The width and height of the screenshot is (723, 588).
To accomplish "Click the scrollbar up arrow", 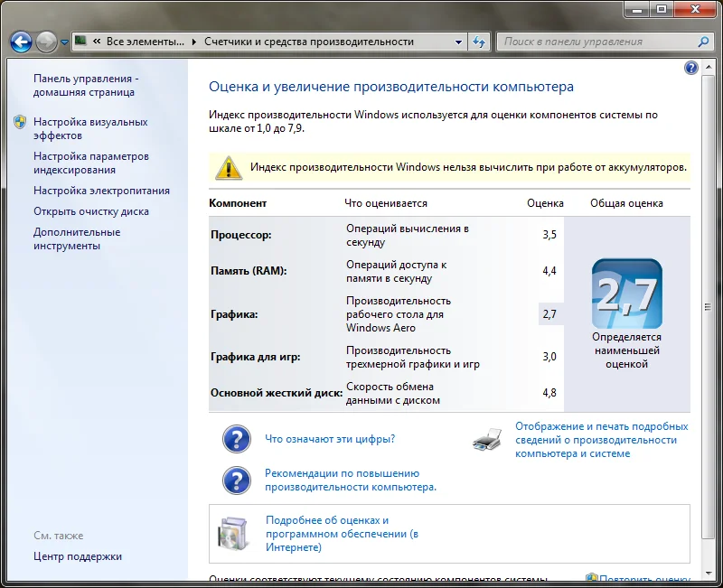I will [708, 69].
